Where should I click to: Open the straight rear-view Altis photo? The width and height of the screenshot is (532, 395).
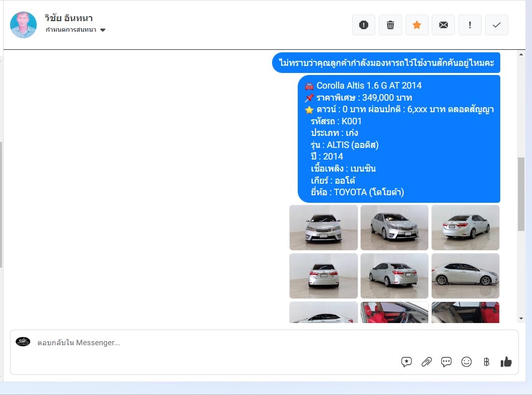[323, 276]
